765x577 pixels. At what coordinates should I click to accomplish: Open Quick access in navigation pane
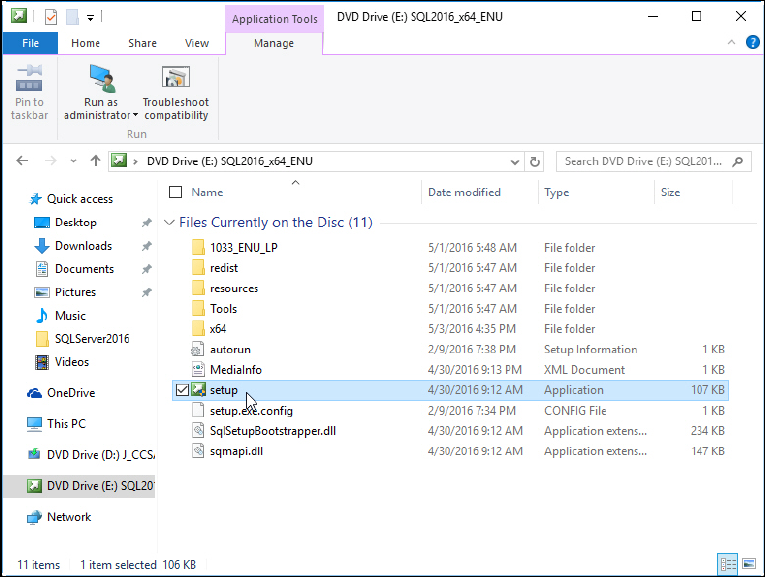[80, 199]
